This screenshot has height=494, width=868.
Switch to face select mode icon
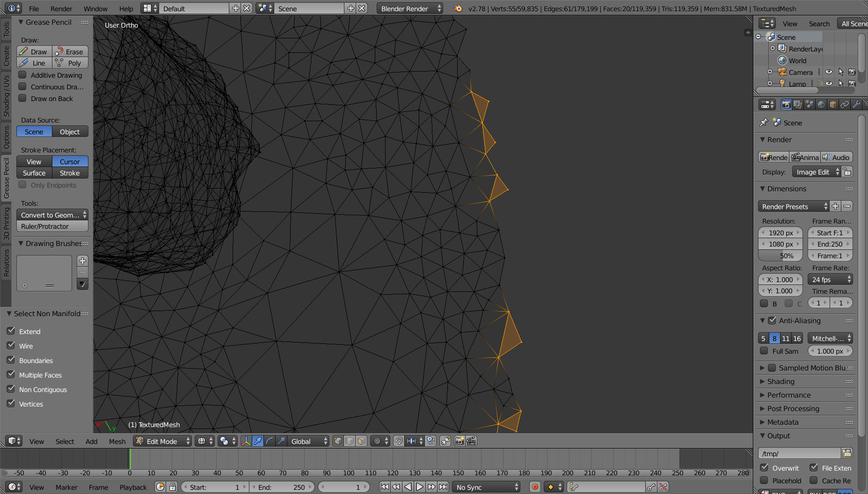[361, 441]
